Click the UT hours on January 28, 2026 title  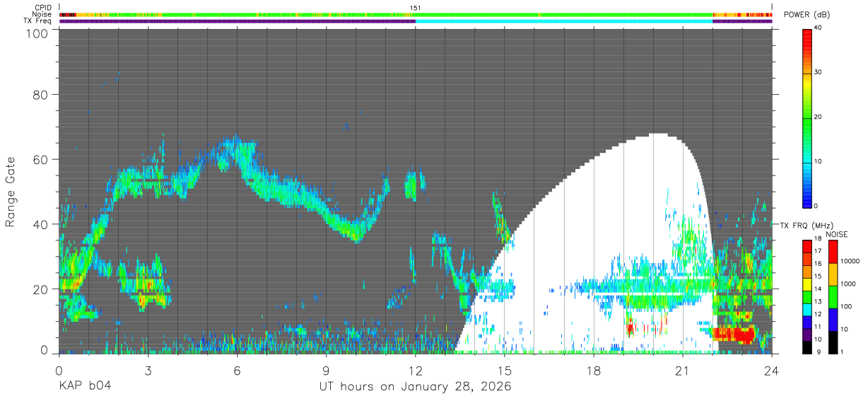pyautogui.click(x=414, y=387)
